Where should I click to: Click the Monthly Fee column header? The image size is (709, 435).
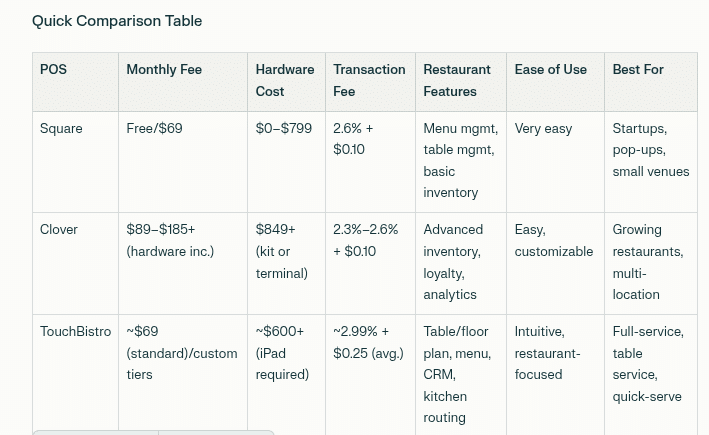point(183,82)
